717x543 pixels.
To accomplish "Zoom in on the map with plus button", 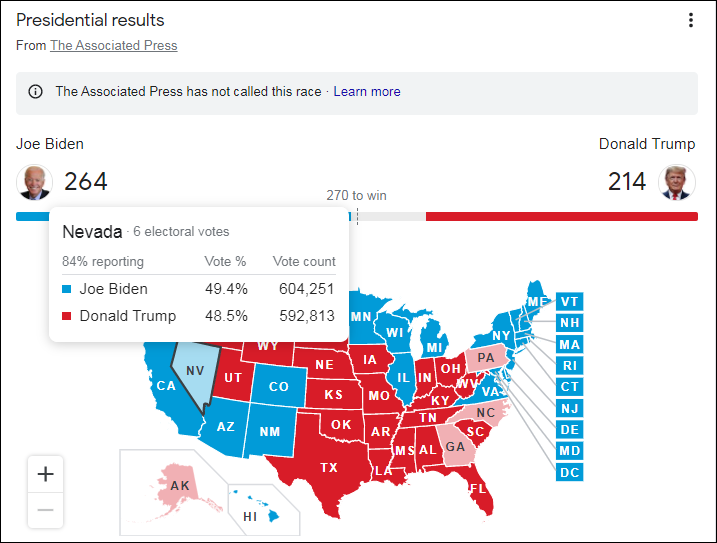I will (x=45, y=475).
